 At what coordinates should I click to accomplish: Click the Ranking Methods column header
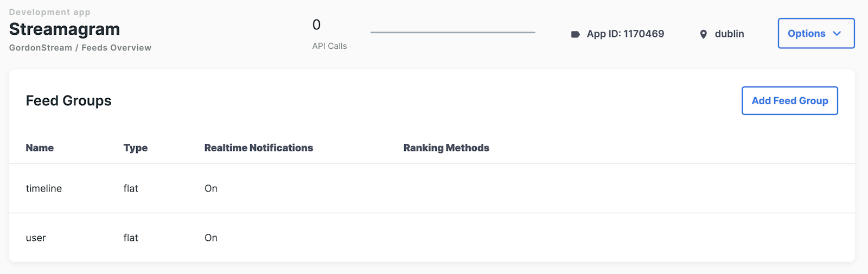tap(446, 148)
